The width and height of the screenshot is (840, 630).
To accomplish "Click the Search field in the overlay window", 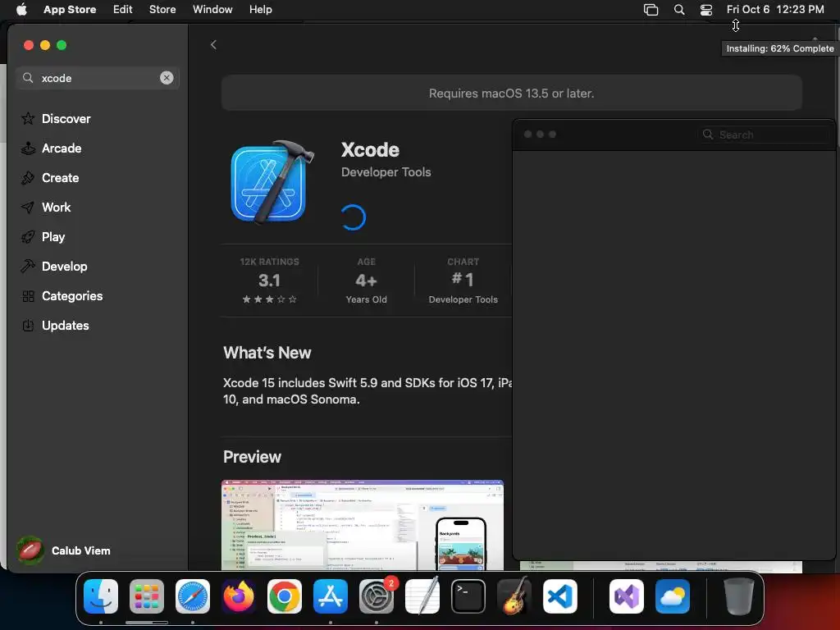I will 765,135.
